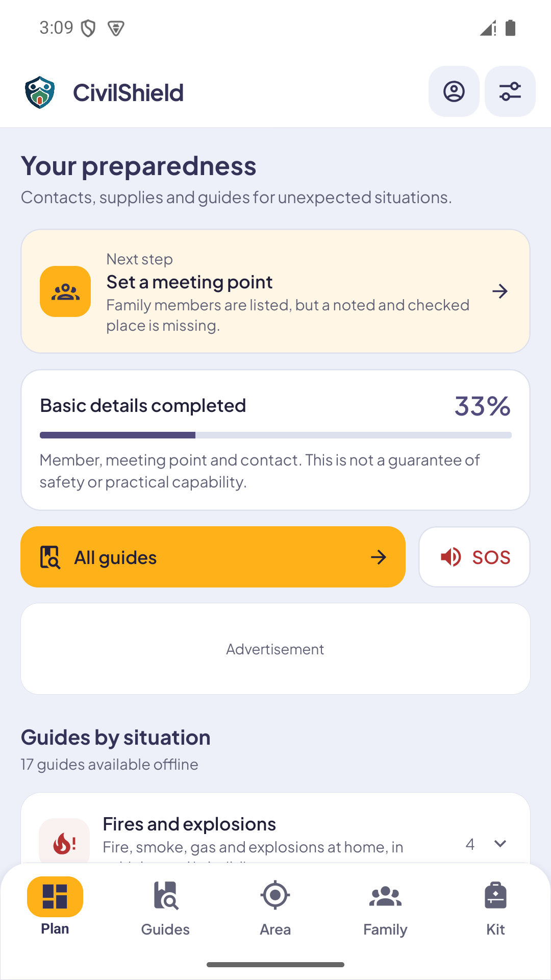Tap the guides bookmark search icon
551x980 pixels.
point(50,557)
